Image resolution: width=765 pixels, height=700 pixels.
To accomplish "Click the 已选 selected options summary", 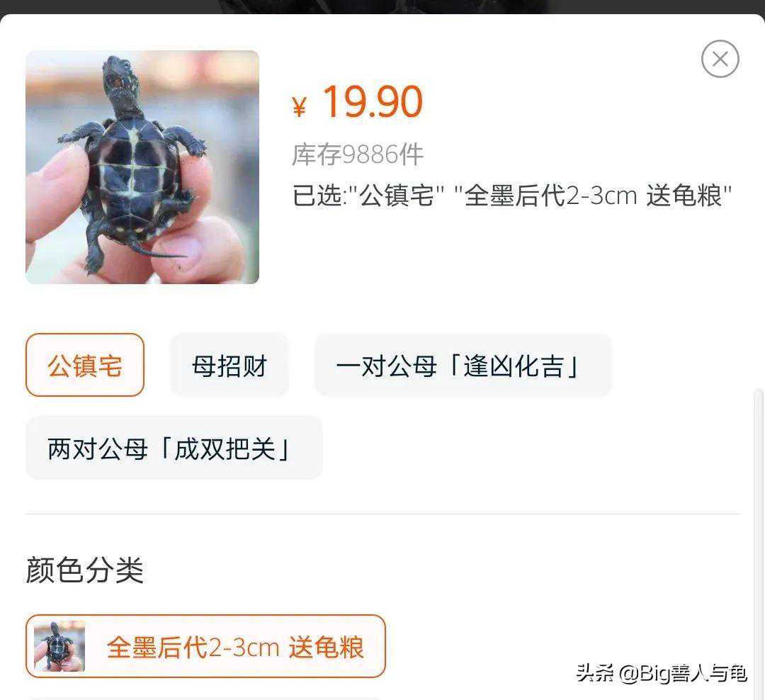I will click(512, 196).
